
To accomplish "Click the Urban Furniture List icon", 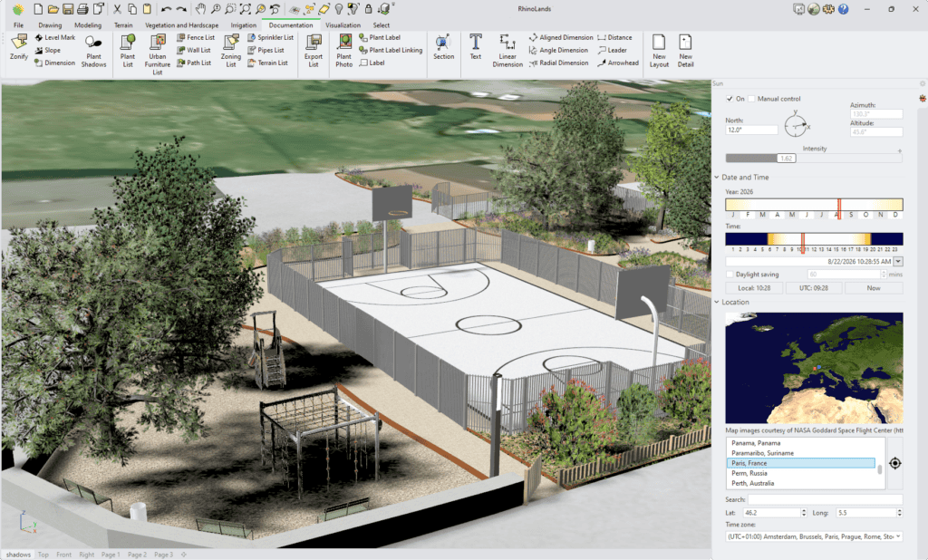I will click(x=158, y=44).
